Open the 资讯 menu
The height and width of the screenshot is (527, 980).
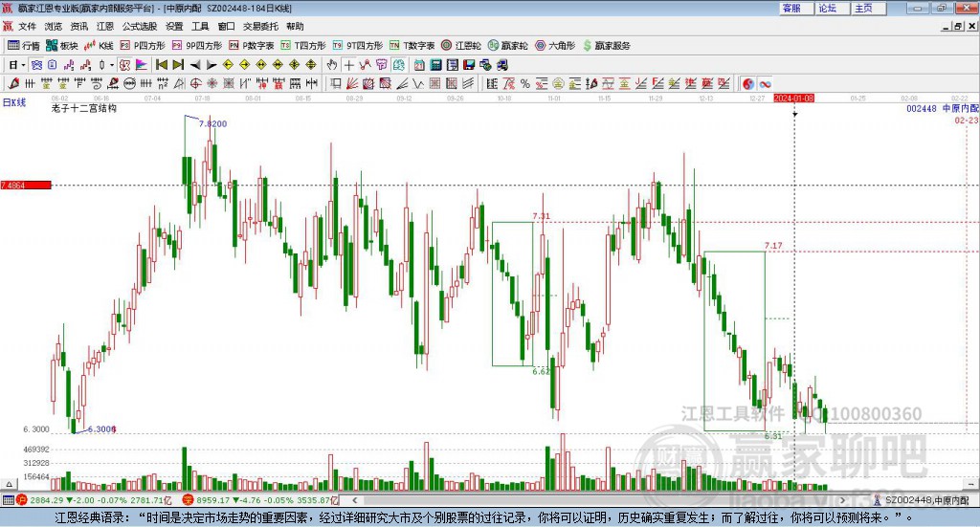pyautogui.click(x=78, y=26)
